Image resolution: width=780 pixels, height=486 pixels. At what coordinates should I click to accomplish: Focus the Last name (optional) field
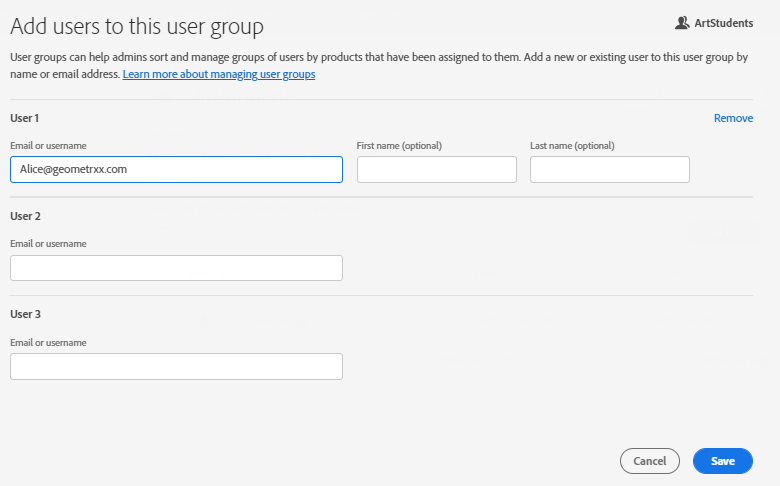click(x=609, y=170)
